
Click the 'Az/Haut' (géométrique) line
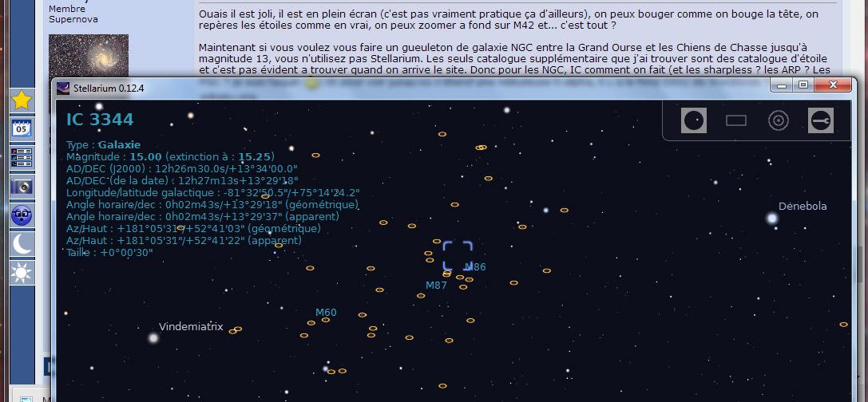coord(193,228)
